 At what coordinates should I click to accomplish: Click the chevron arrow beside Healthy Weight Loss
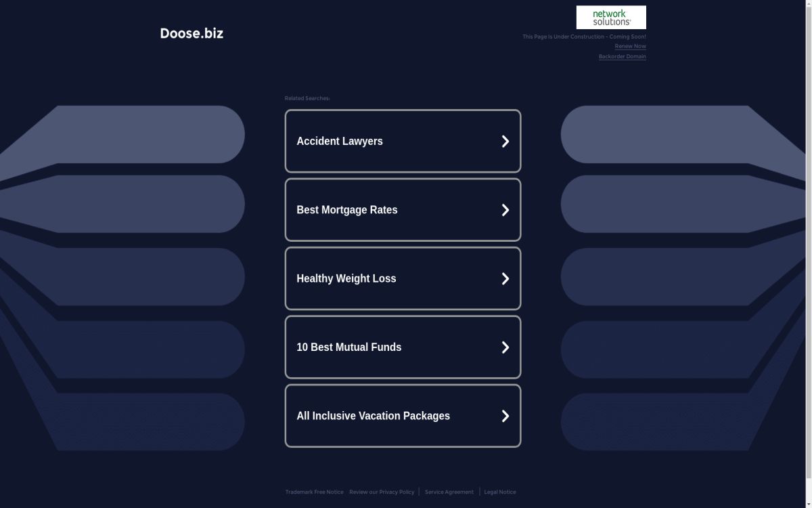[x=505, y=278]
